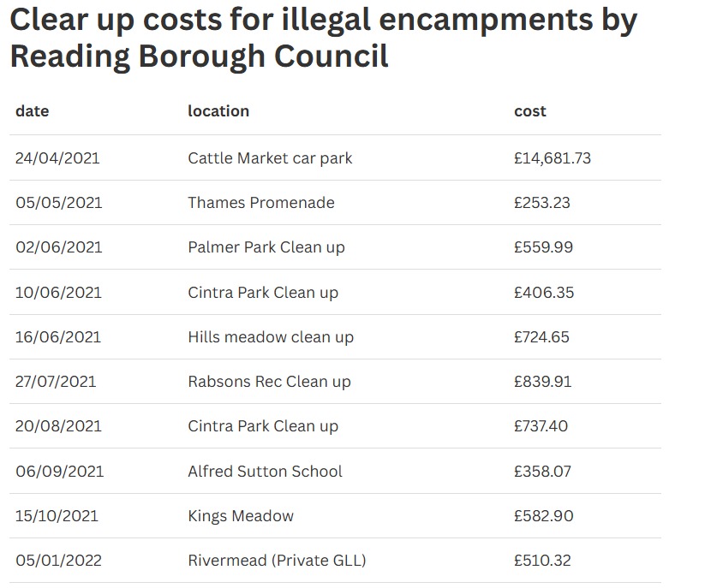The height and width of the screenshot is (588, 705).
Task: Click the Kings Meadow location cell
Action: click(241, 516)
